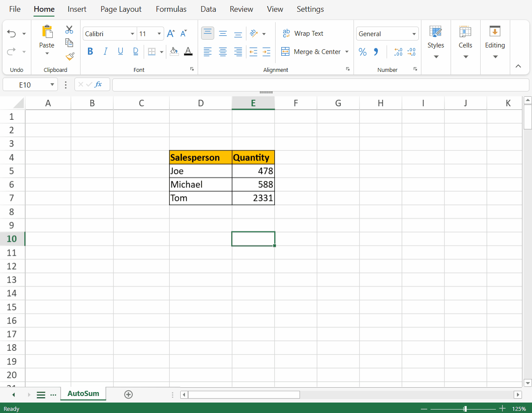Expand the Merge & Center dropdown arrow
This screenshot has height=413, width=532.
[x=347, y=52]
